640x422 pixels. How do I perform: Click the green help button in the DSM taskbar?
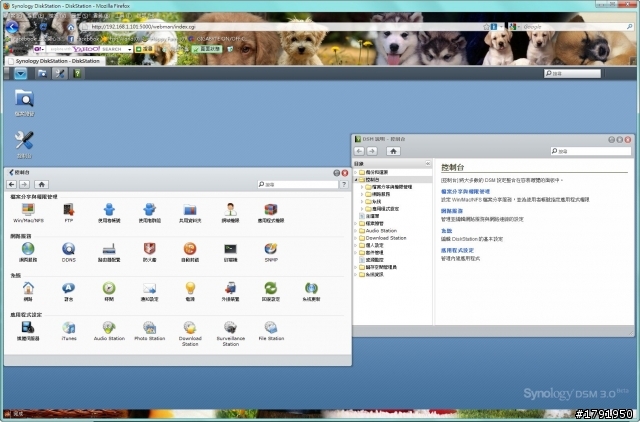77,73
